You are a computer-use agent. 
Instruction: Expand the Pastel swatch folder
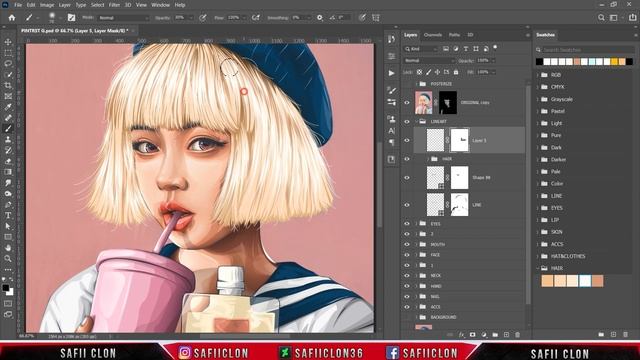[538, 111]
